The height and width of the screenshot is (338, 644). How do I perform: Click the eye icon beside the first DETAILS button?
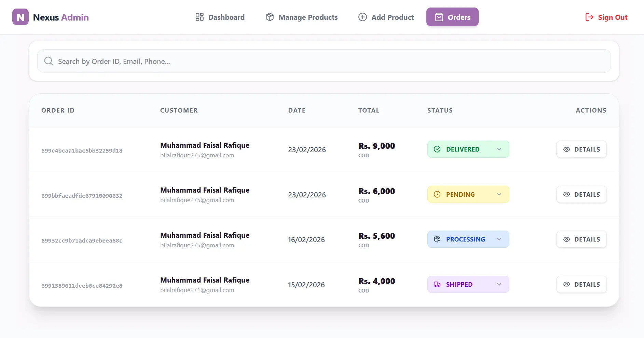point(567,149)
